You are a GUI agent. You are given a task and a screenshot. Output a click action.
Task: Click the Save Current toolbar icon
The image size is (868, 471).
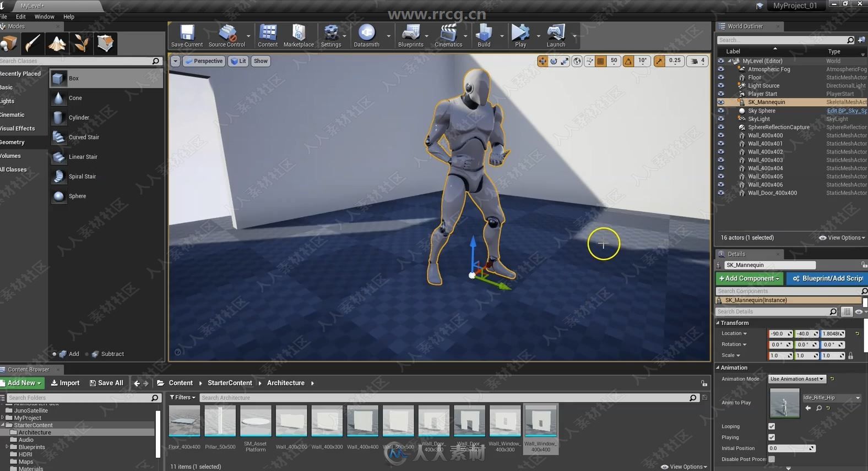point(187,36)
